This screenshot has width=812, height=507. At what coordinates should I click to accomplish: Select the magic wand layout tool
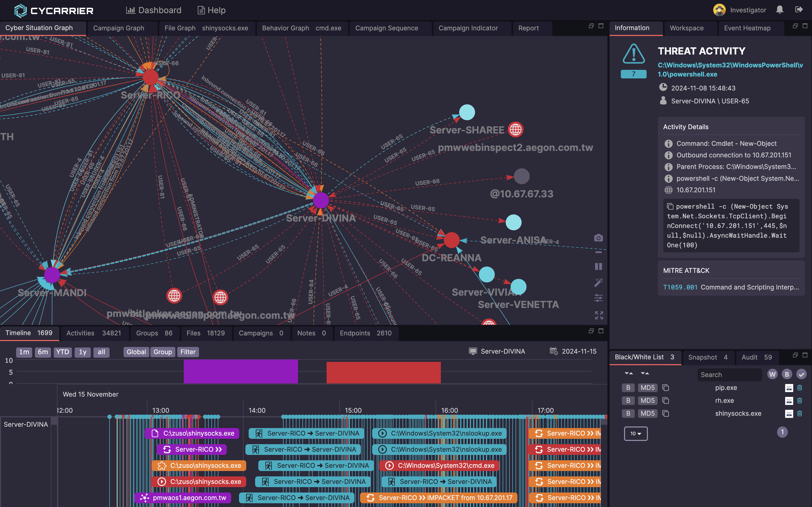(599, 283)
